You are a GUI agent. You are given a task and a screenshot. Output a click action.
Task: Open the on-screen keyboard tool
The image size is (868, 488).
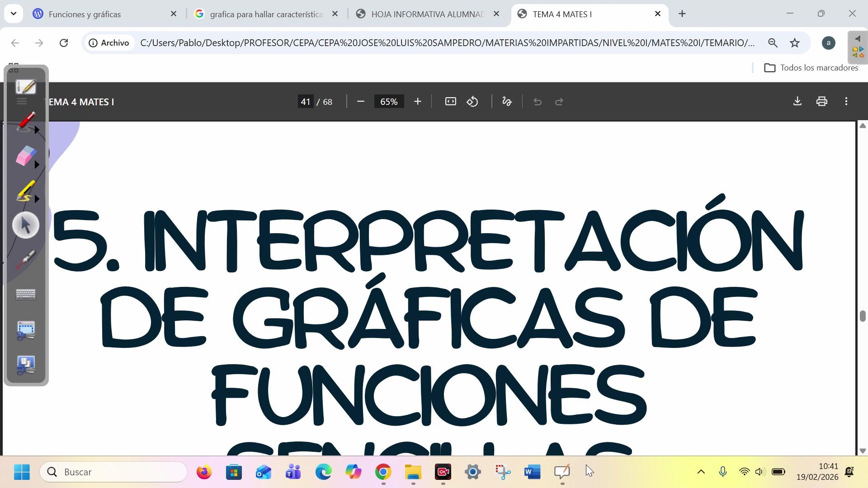click(x=26, y=295)
